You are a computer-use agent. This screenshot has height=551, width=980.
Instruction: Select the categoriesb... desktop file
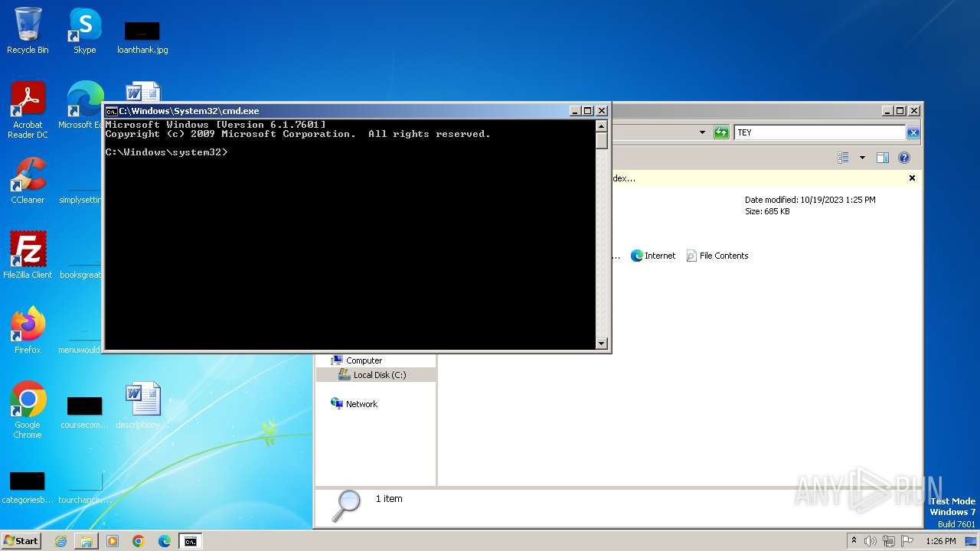[28, 487]
